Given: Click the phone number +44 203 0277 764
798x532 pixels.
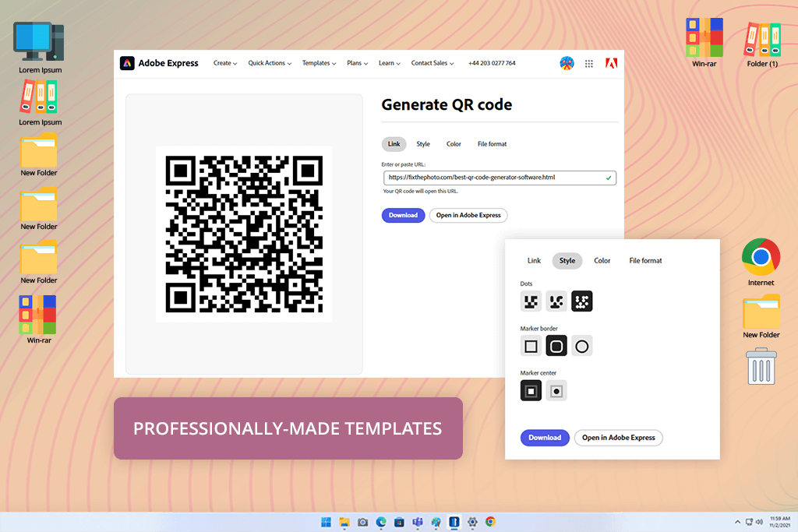Looking at the screenshot, I should pos(492,63).
